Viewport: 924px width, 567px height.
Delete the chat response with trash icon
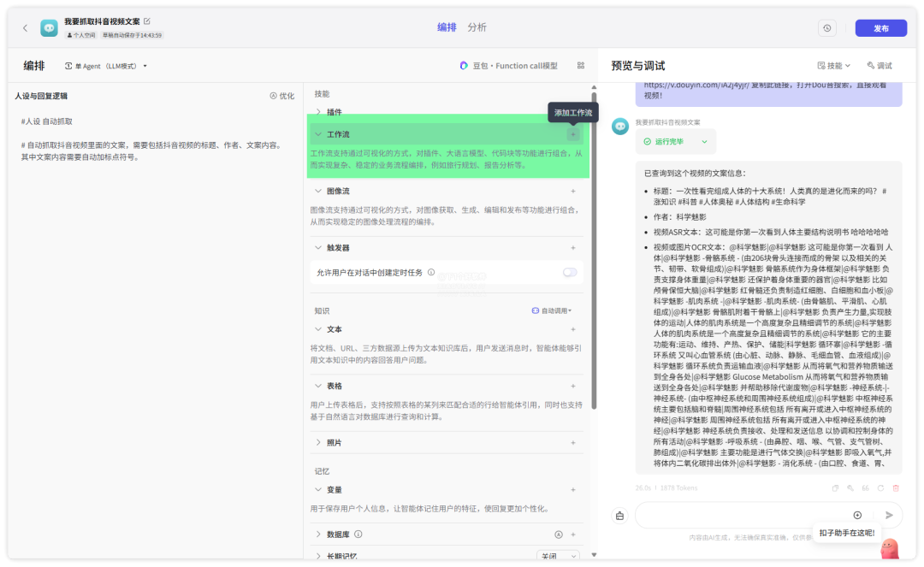[x=896, y=487]
